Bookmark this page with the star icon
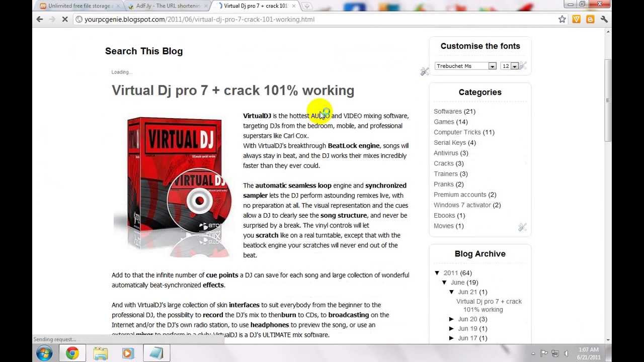644x362 pixels. click(562, 19)
